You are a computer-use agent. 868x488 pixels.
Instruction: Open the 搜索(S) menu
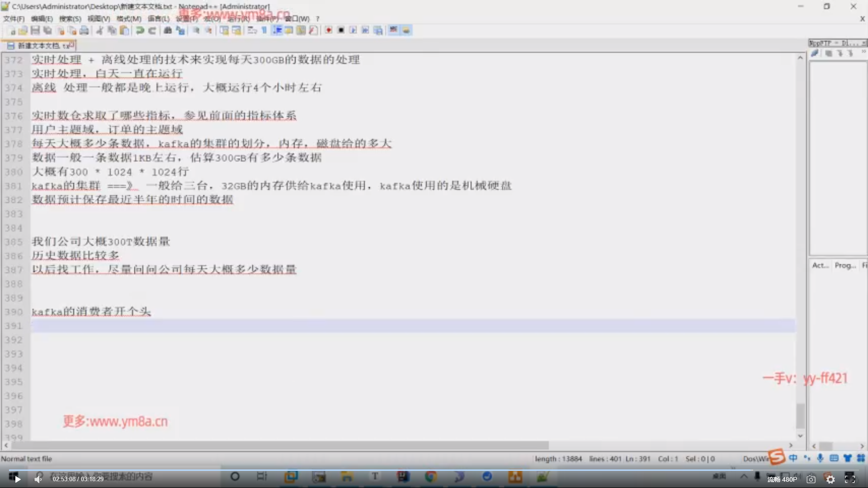70,19
